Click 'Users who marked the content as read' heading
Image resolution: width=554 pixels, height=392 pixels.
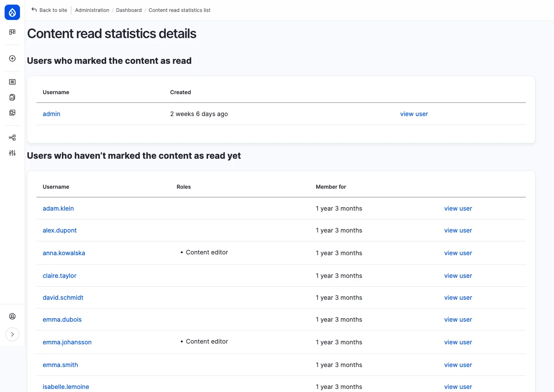pos(109,61)
